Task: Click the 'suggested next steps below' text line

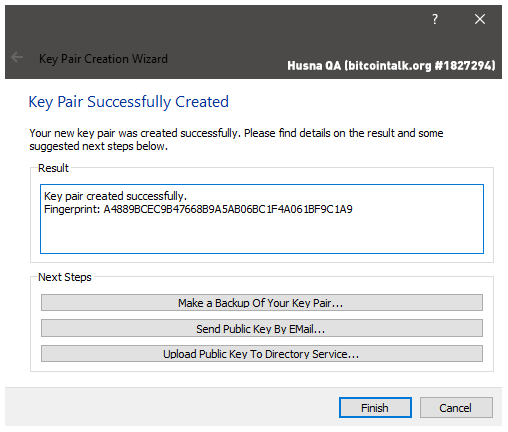Action: coord(98,146)
